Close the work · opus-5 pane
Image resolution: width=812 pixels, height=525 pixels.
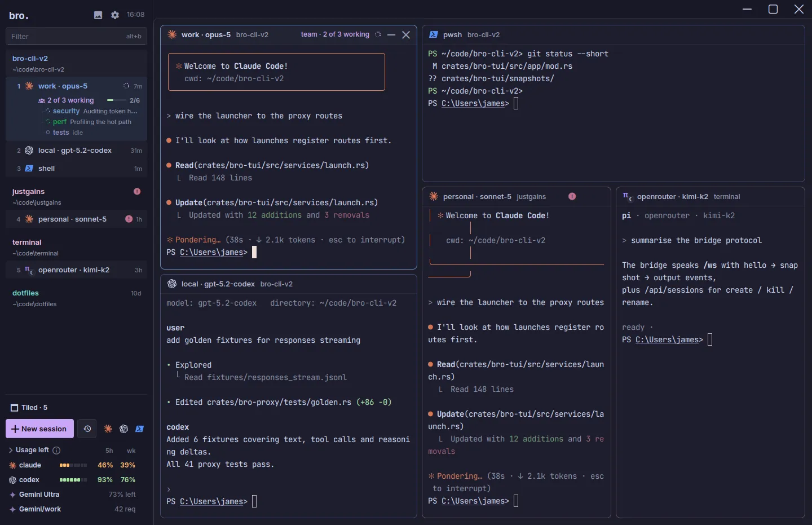[406, 35]
